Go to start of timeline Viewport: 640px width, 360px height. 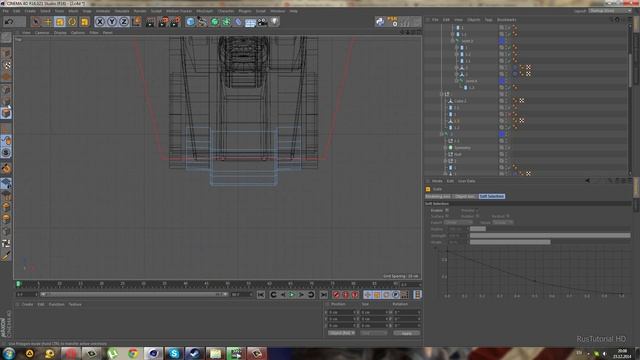[261, 295]
